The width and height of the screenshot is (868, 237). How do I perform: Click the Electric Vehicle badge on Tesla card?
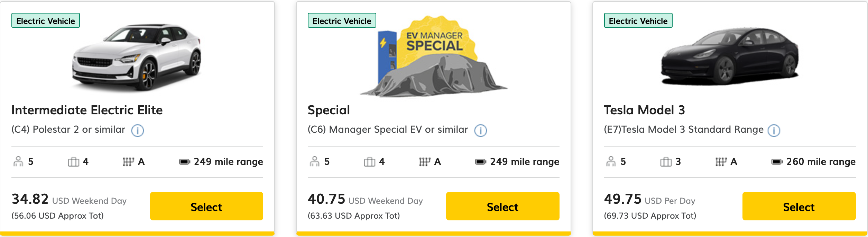pyautogui.click(x=638, y=21)
